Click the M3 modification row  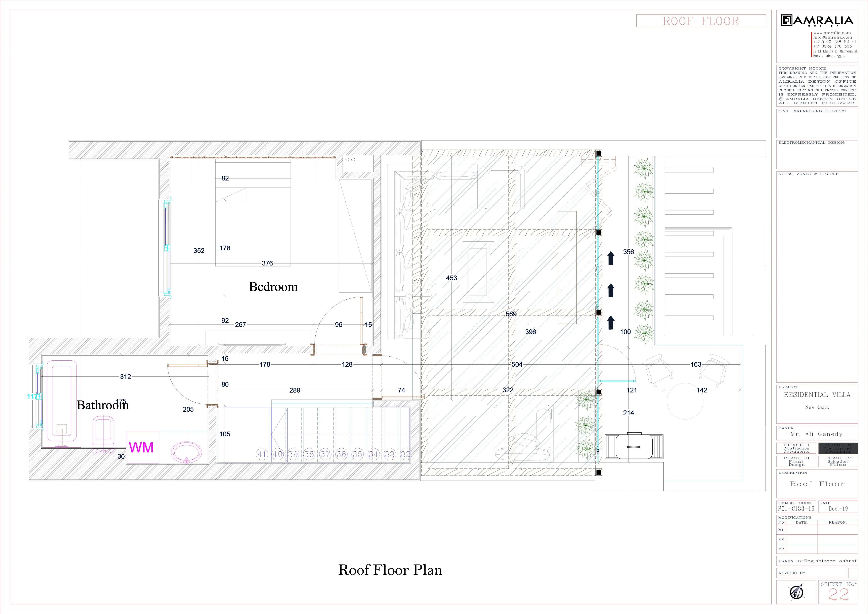(x=817, y=549)
